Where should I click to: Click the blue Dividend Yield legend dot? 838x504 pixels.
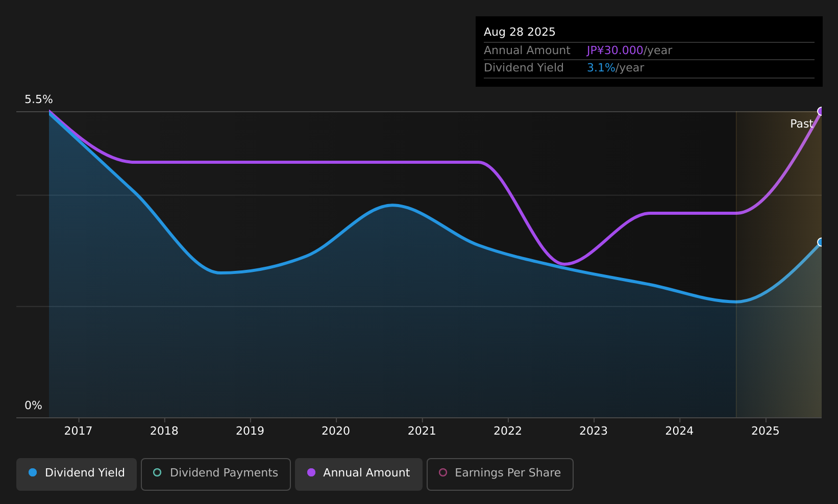33,472
